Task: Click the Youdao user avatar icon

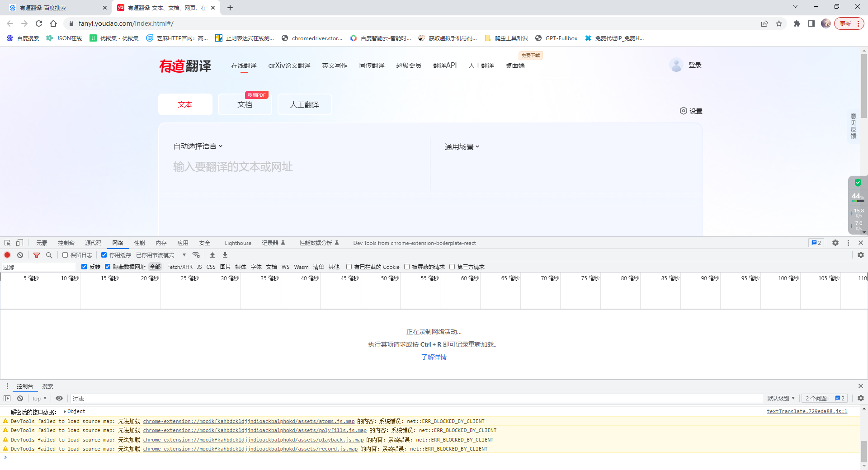Action: pyautogui.click(x=676, y=65)
